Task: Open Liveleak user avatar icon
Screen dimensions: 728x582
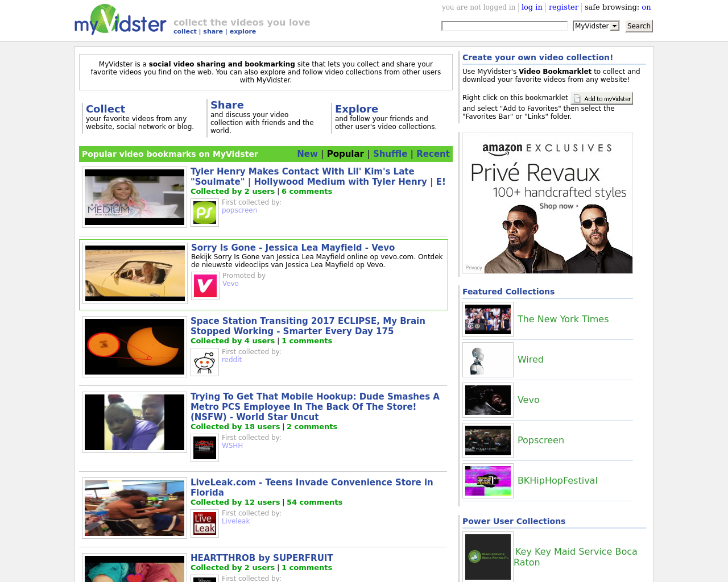Action: coord(205,524)
